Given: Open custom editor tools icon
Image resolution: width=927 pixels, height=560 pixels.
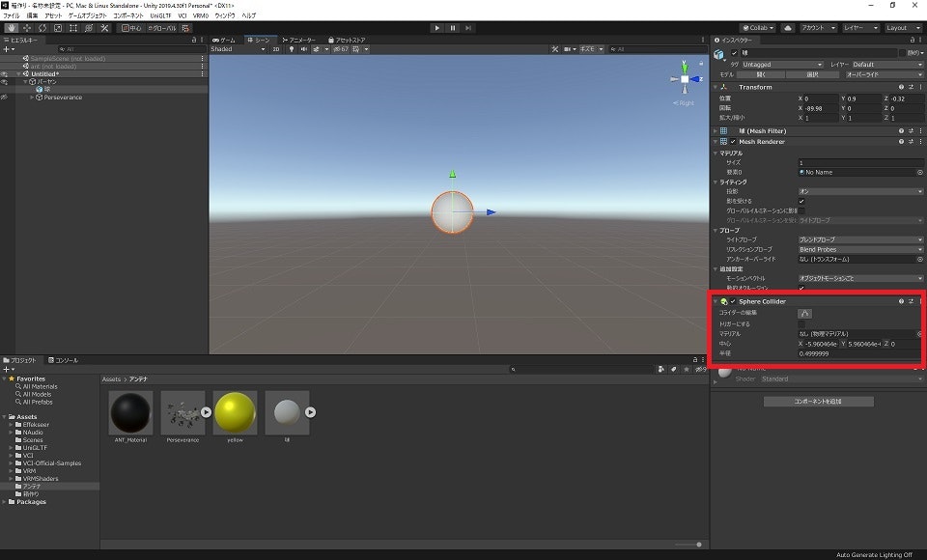Looking at the screenshot, I should 104,28.
